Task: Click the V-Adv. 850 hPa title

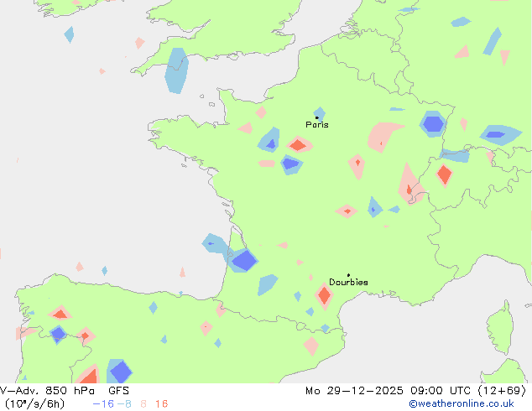Action: coord(48,391)
